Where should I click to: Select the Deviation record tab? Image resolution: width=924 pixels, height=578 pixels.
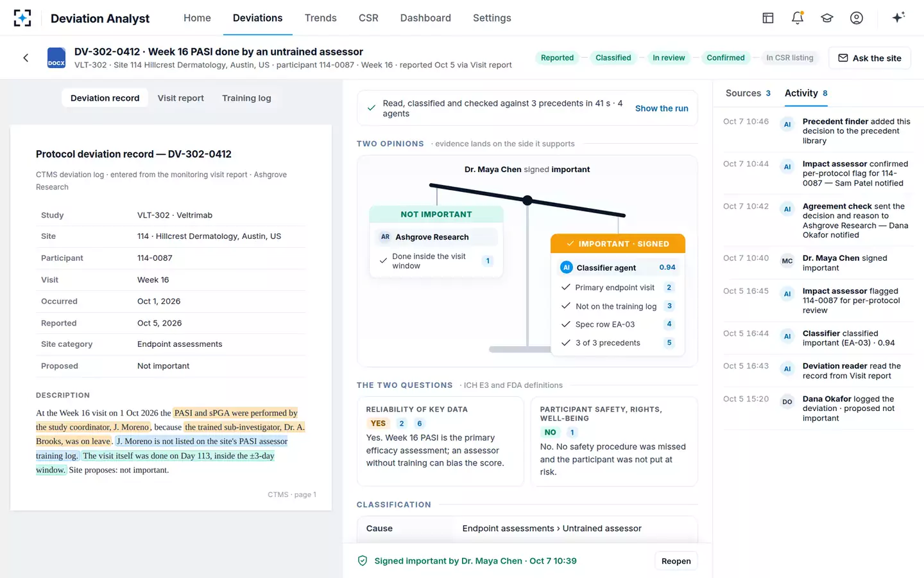click(x=105, y=98)
